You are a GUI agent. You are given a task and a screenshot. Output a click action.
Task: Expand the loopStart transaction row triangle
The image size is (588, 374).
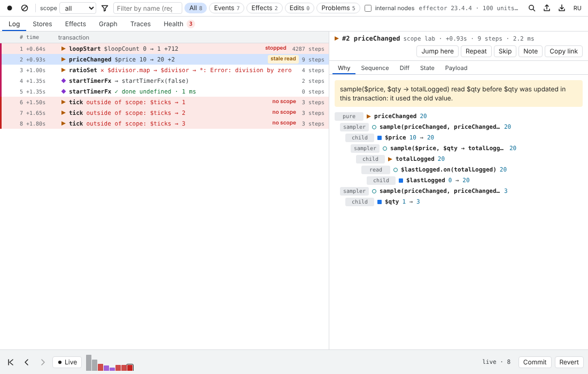pos(64,49)
